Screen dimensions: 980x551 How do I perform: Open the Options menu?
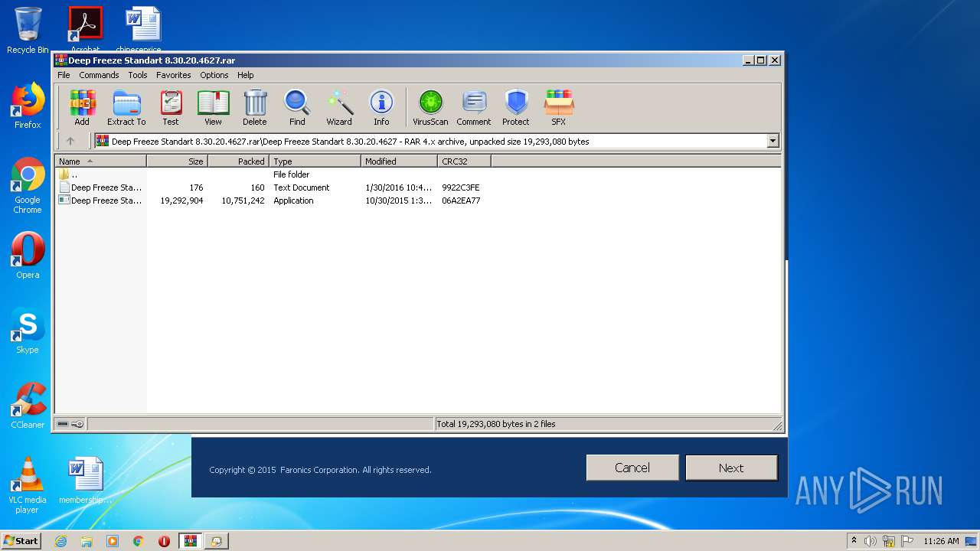tap(214, 75)
